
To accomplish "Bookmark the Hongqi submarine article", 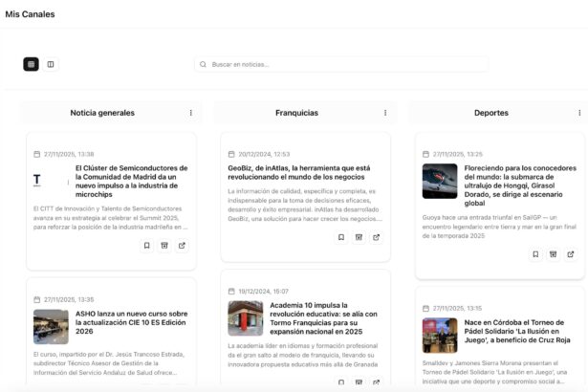I will [534, 254].
